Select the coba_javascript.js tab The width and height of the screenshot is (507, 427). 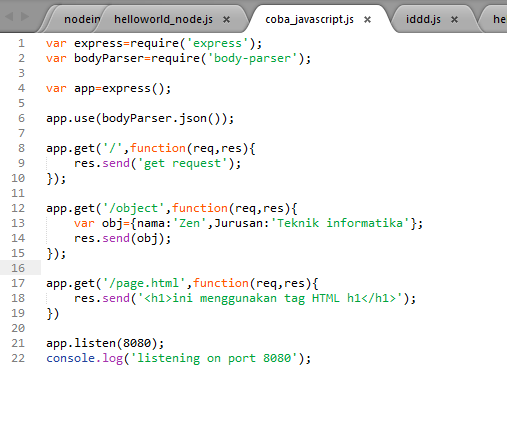click(x=309, y=19)
